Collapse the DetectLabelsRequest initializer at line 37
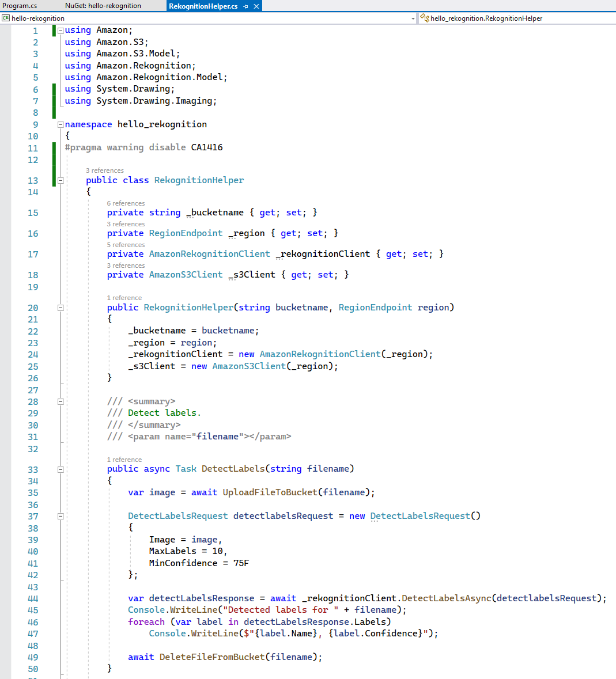 (61, 516)
